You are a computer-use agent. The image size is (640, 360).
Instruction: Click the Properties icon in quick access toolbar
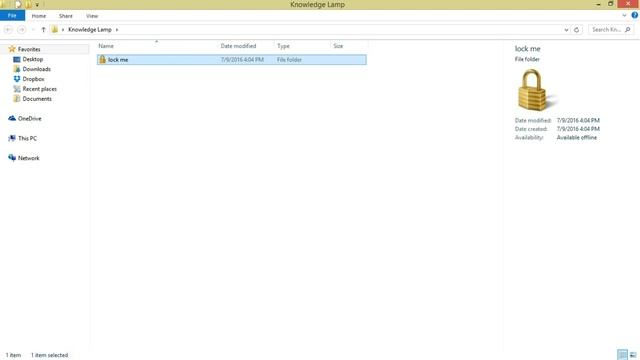(x=18, y=4)
